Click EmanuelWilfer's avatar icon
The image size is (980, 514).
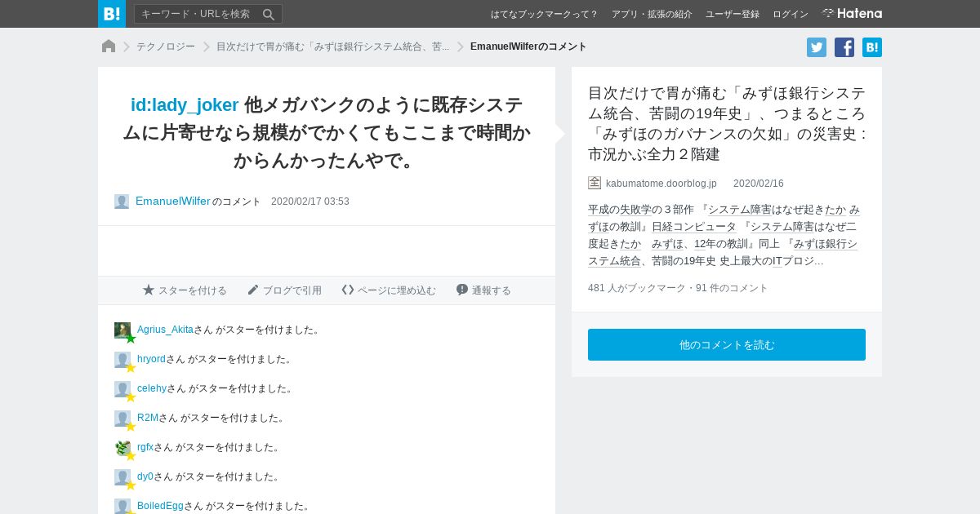point(122,202)
